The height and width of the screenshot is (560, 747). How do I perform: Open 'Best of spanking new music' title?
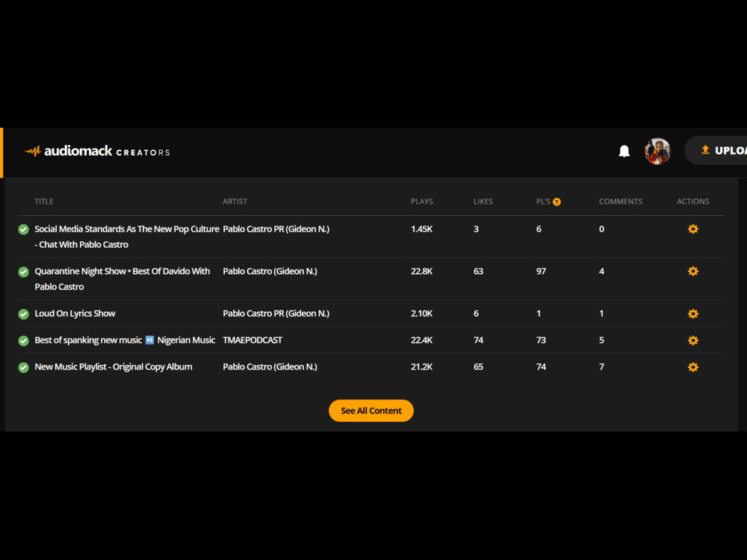coord(125,340)
